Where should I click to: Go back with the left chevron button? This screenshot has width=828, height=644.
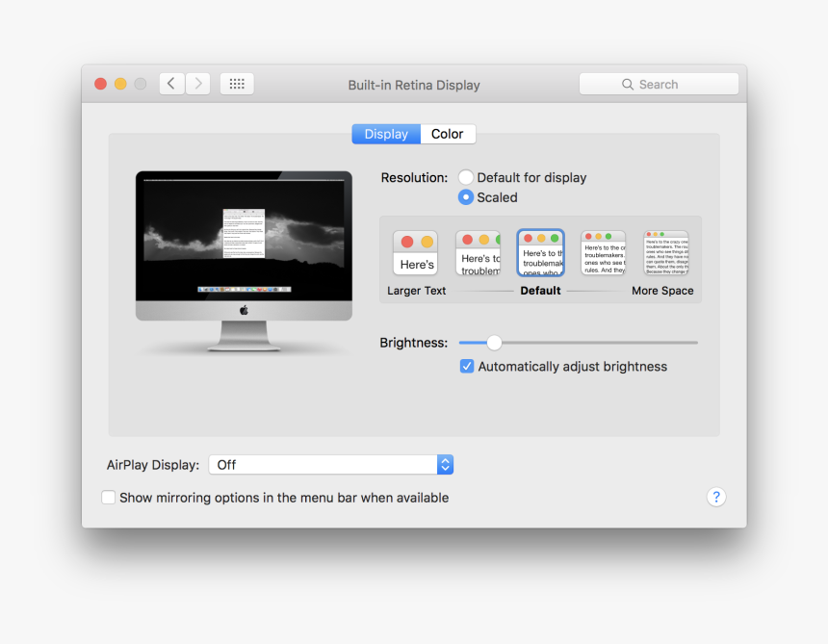pyautogui.click(x=171, y=84)
